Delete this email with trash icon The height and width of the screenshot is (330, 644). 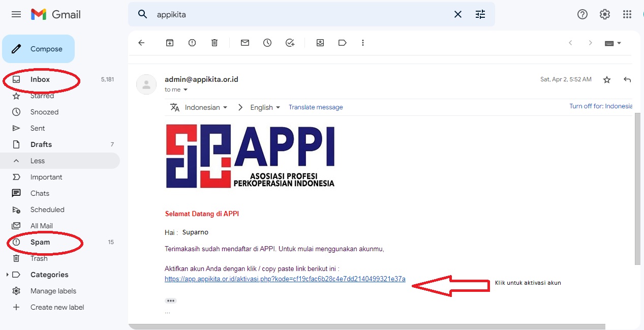point(214,43)
